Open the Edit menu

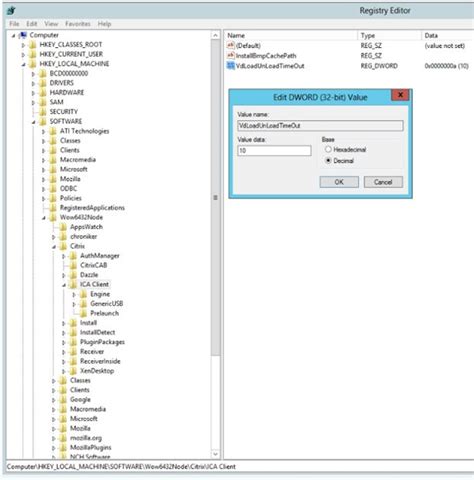point(32,24)
